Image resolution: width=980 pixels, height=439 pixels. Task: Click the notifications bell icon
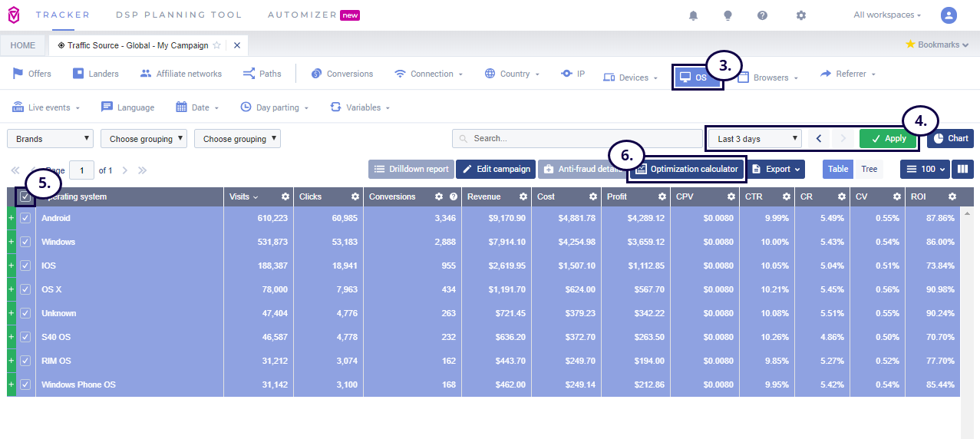pyautogui.click(x=694, y=15)
